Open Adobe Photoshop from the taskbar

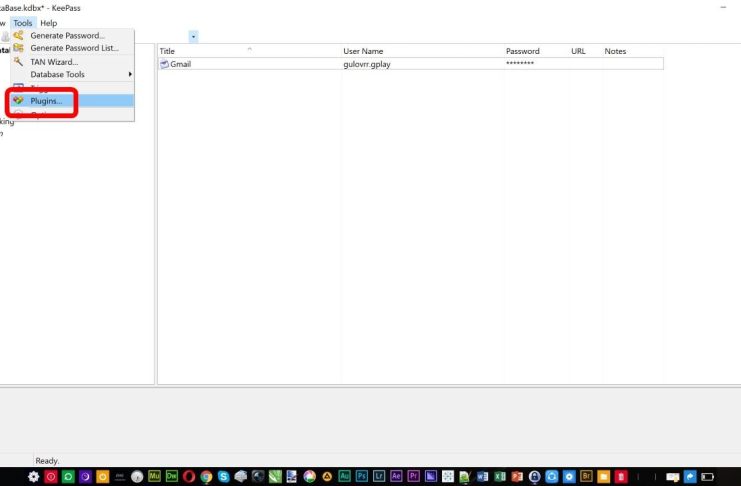pyautogui.click(x=362, y=476)
